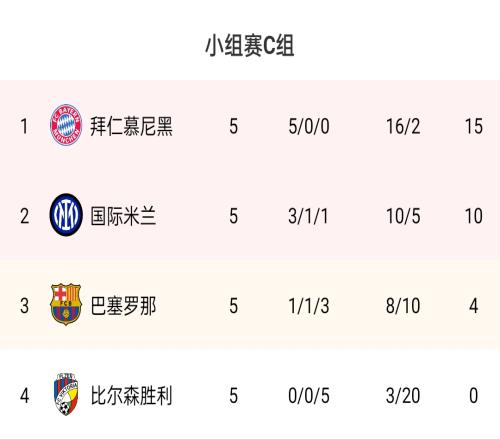
Task: Open the 拜仁慕尼黑 team name
Action: [131, 126]
